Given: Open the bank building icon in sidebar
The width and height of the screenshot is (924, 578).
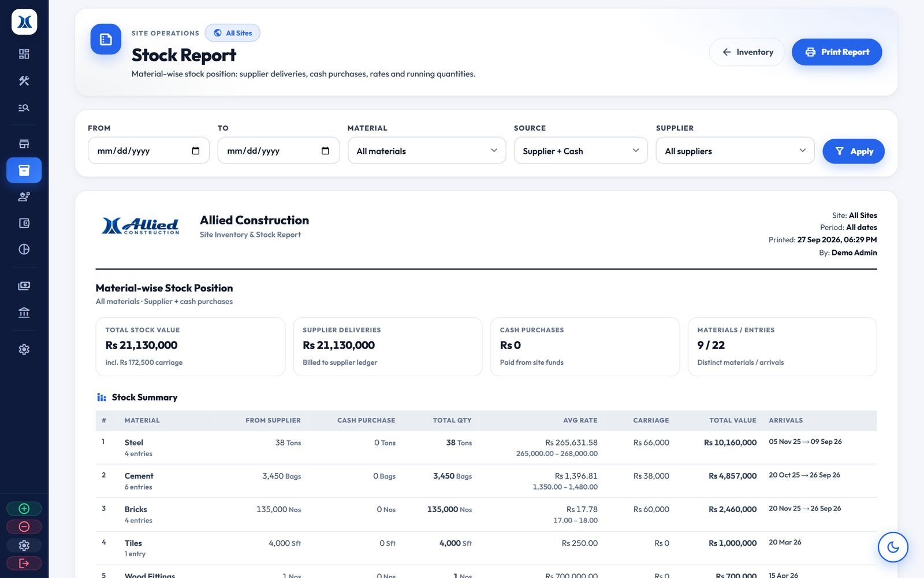Looking at the screenshot, I should pos(24,313).
